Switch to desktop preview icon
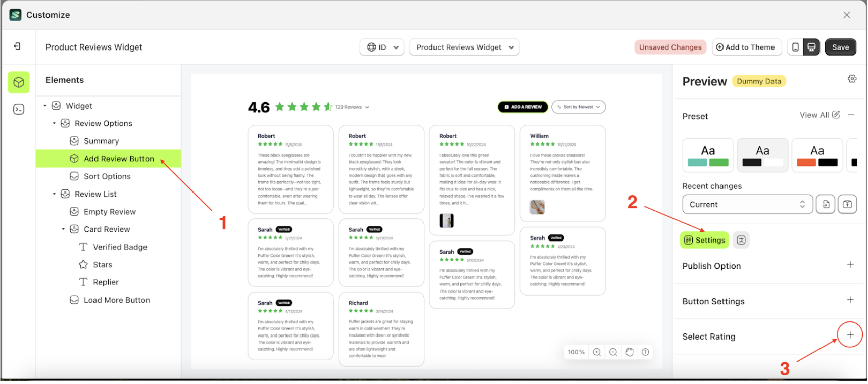The width and height of the screenshot is (868, 384). [811, 47]
